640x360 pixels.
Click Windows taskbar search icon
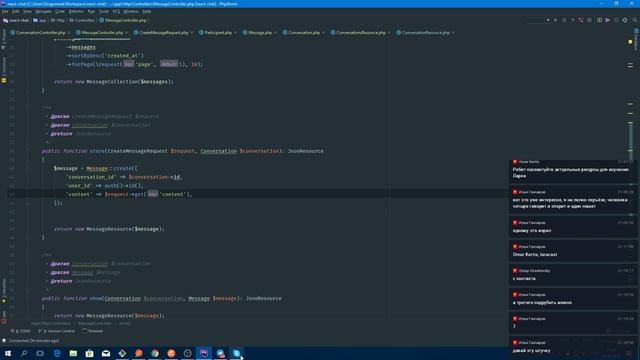point(24,353)
